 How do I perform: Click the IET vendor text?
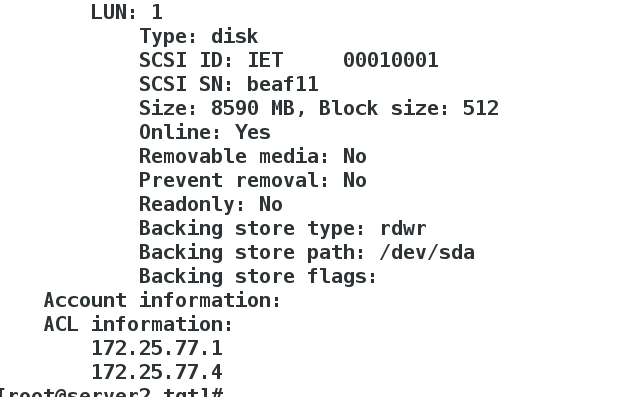[265, 60]
